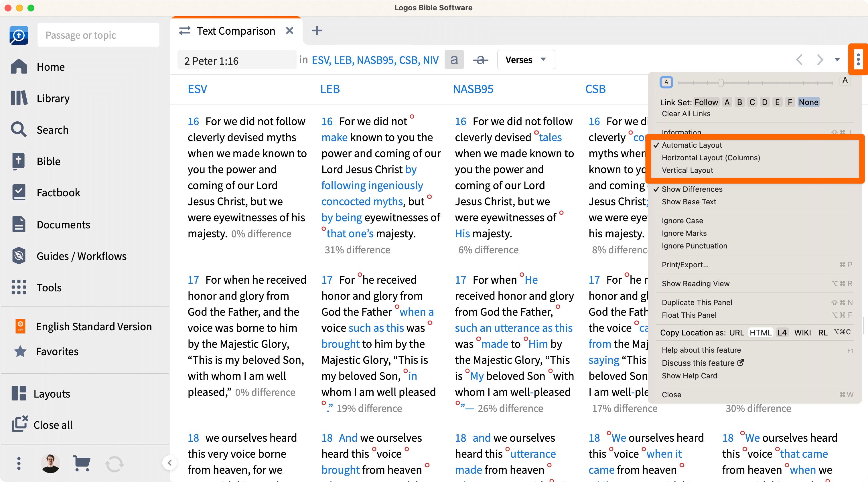Viewport: 868px width, 482px height.
Task: Open the Tools grid icon
Action: [19, 287]
